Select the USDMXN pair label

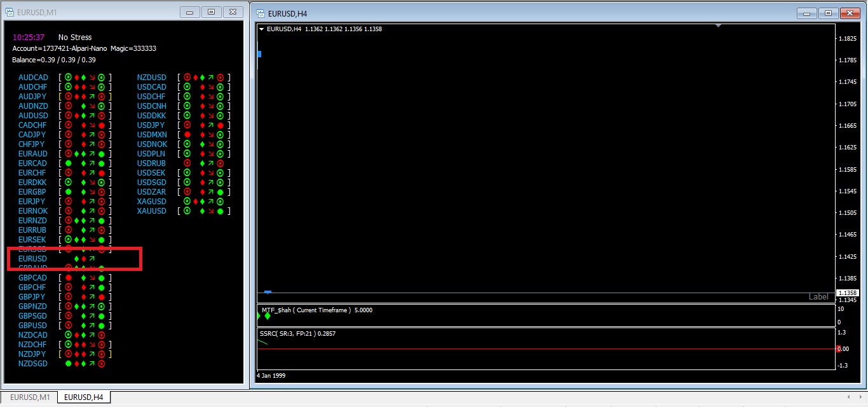coord(153,135)
